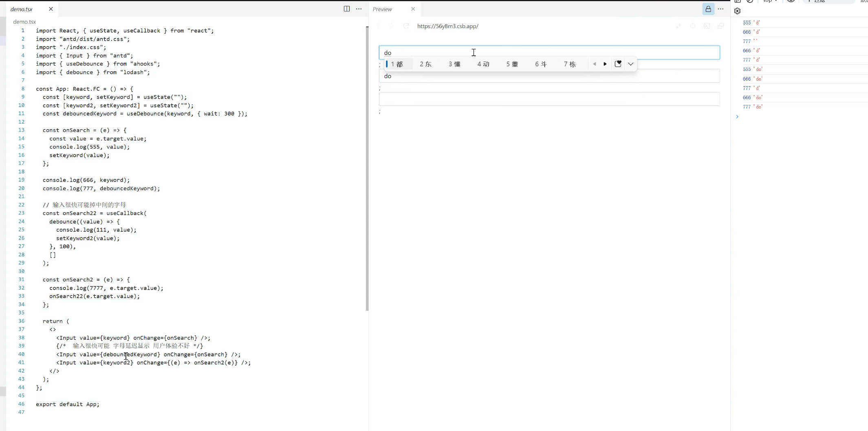Viewport: 868px width, 431px height.
Task: Click console log entry 555 'do'
Action: pyautogui.click(x=753, y=69)
